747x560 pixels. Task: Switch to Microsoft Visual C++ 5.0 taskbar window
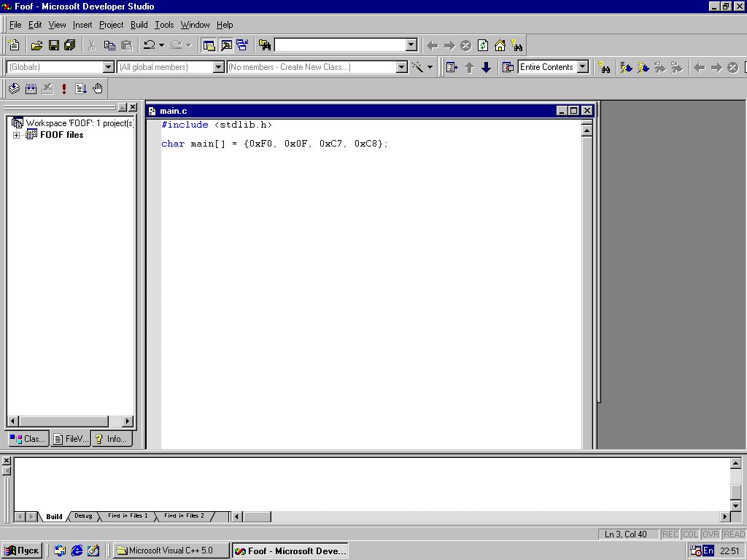point(171,551)
